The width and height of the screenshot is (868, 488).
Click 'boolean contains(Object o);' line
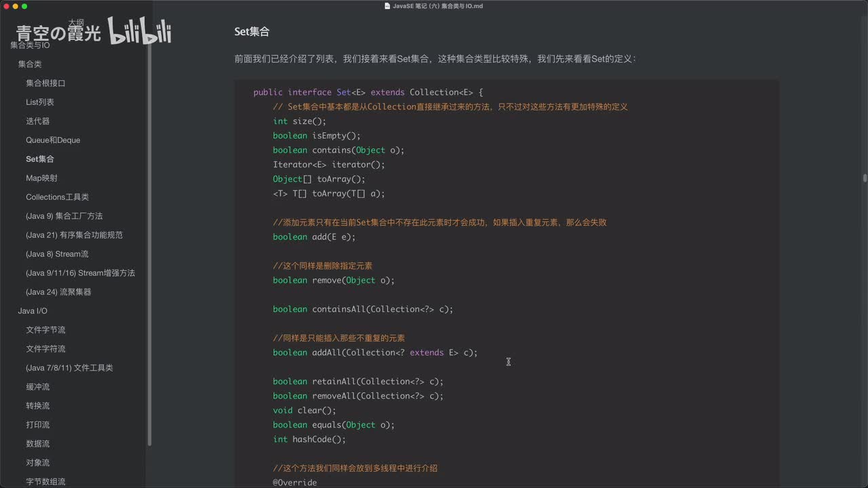pos(338,150)
